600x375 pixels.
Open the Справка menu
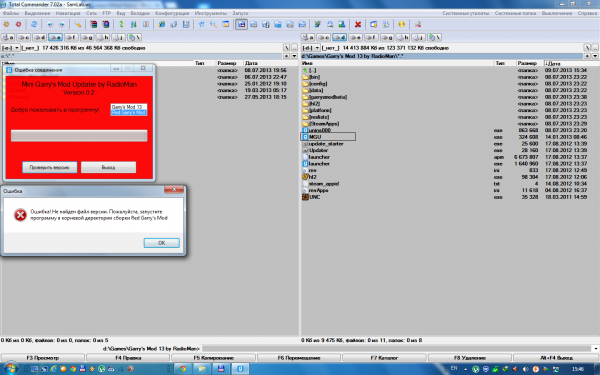click(587, 13)
